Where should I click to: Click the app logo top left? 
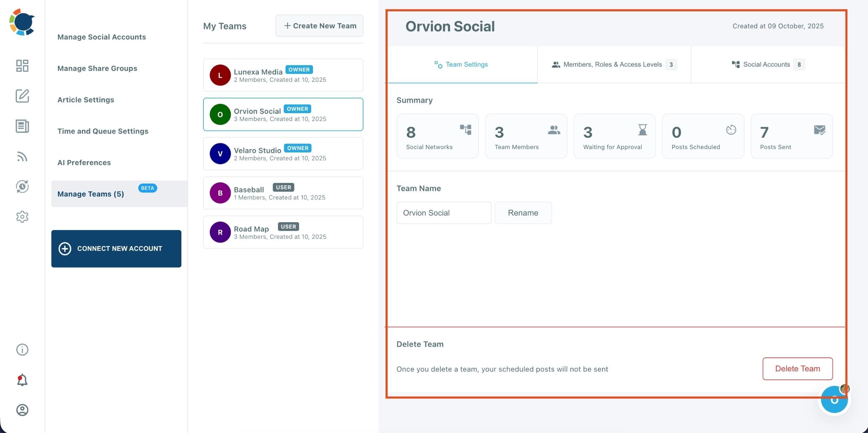pos(22,22)
